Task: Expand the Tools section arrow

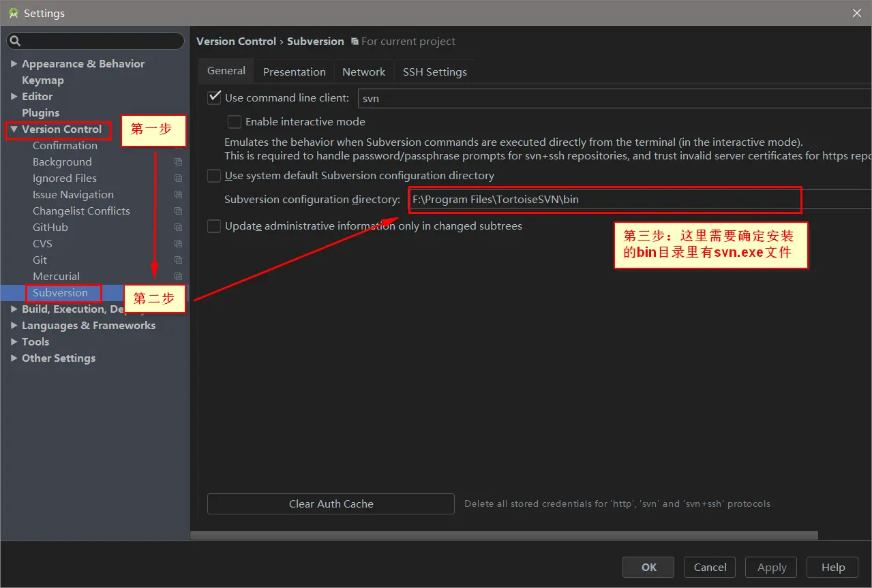Action: 14,342
